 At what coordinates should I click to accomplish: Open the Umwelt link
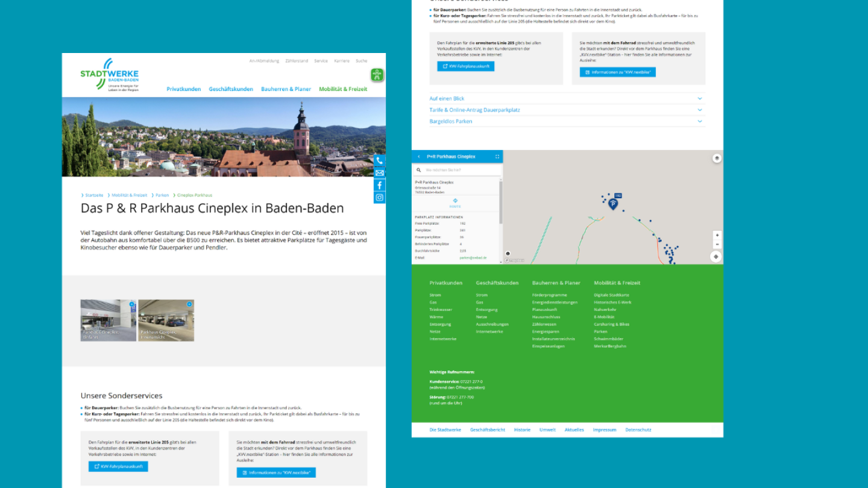547,430
